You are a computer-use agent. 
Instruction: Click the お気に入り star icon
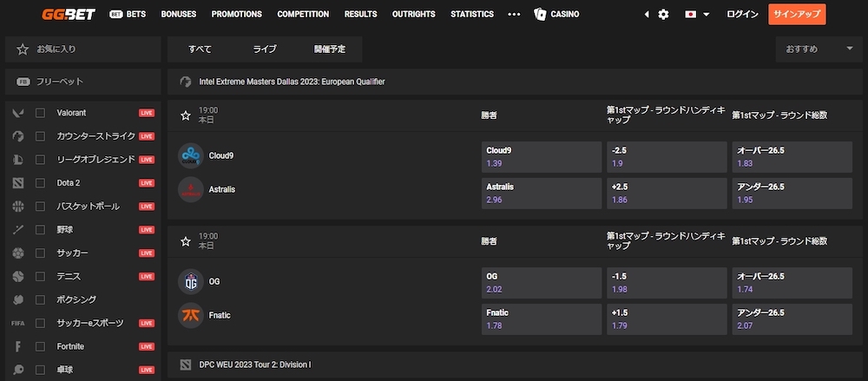pyautogui.click(x=23, y=49)
